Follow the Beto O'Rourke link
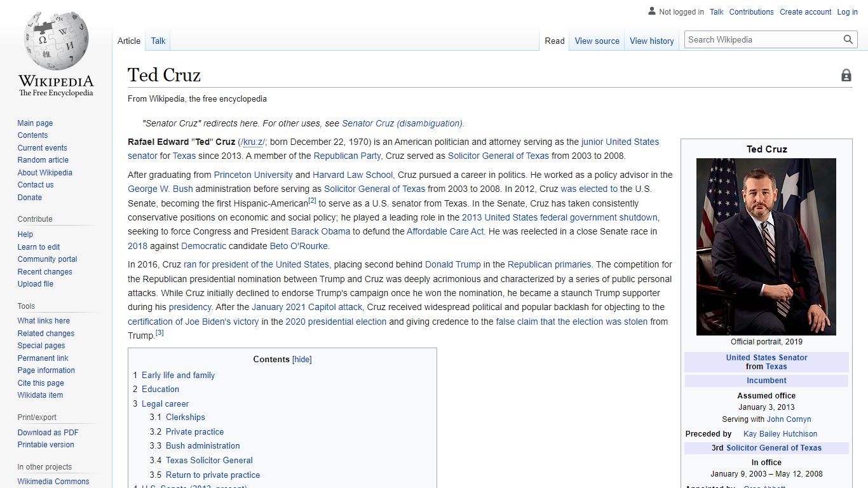The image size is (868, 488). click(299, 246)
